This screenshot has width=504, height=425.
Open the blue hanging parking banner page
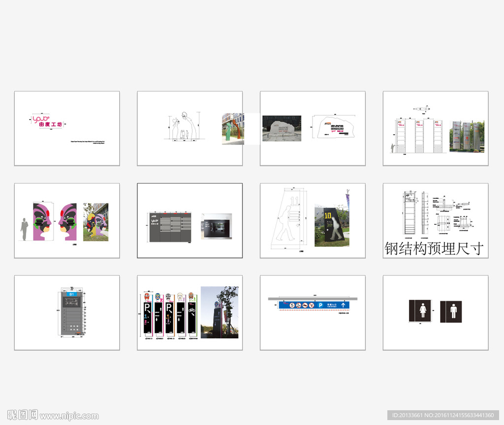click(313, 312)
